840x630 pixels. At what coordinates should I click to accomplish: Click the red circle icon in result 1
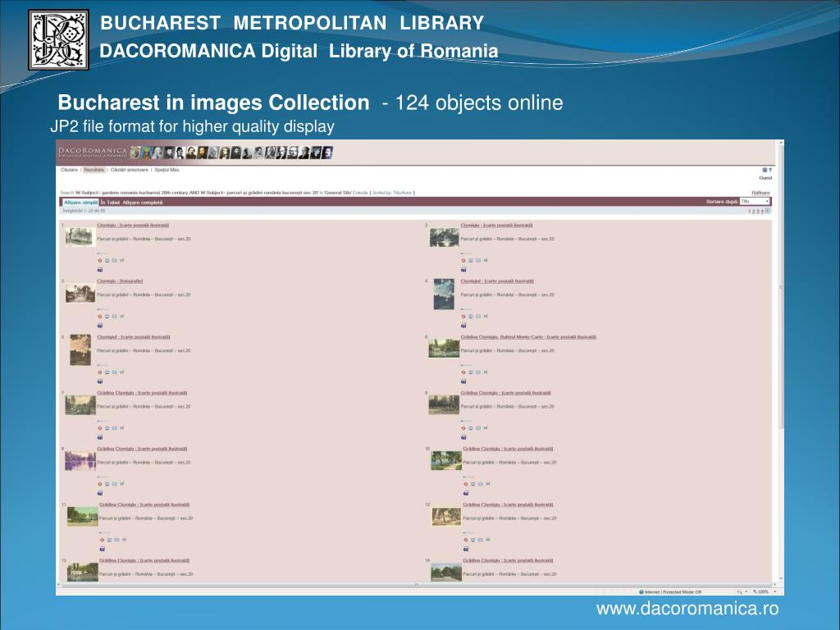pos(99,260)
